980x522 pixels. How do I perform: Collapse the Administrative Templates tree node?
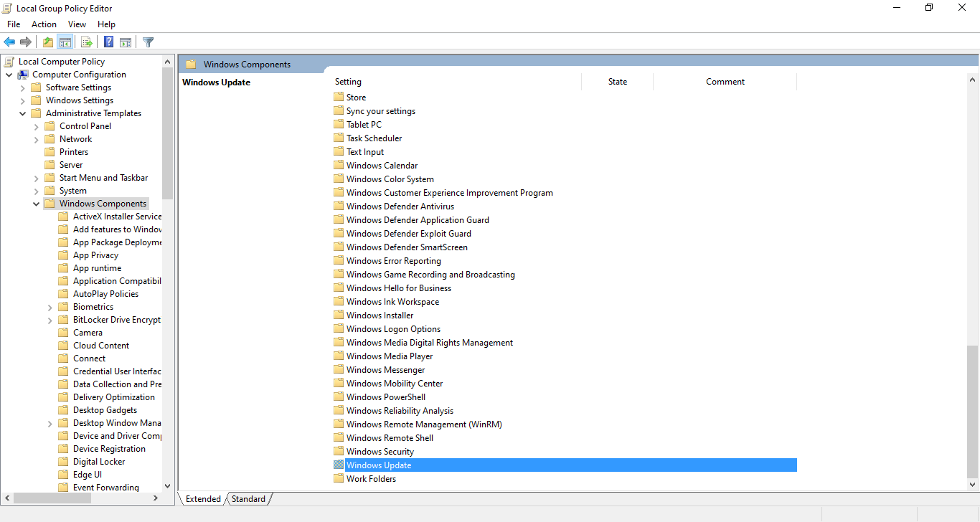23,113
